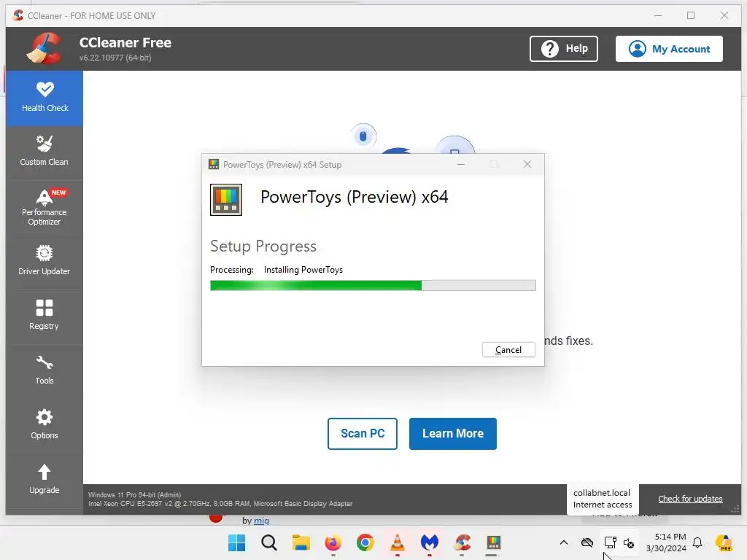
Task: Open File Explorer from taskbar
Action: [x=301, y=542]
